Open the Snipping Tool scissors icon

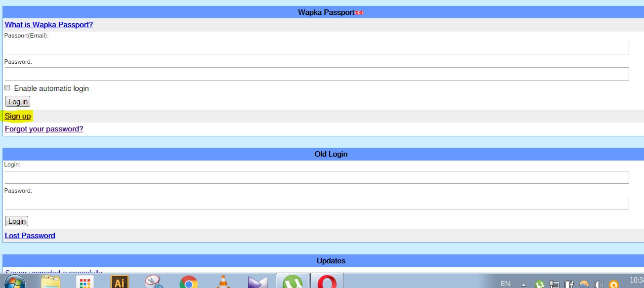click(154, 282)
